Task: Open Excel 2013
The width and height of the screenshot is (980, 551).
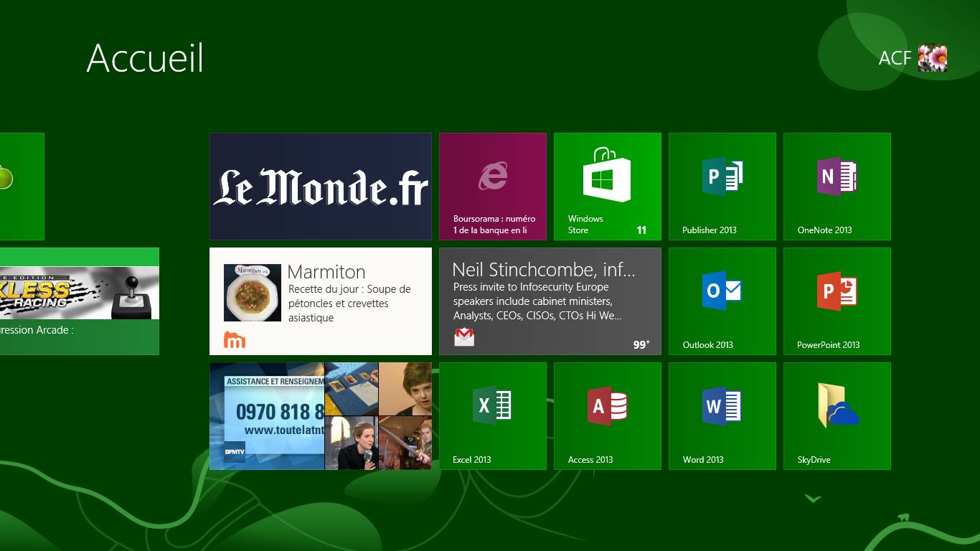Action: [493, 416]
